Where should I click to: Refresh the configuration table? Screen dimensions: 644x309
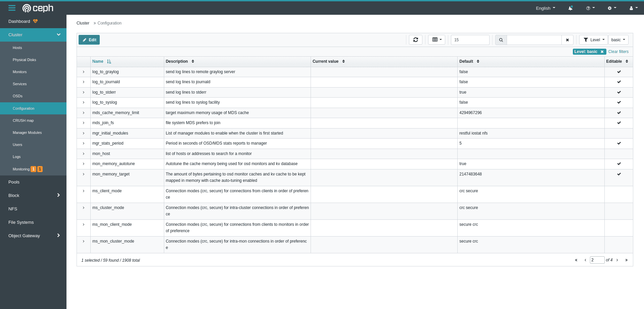click(415, 40)
